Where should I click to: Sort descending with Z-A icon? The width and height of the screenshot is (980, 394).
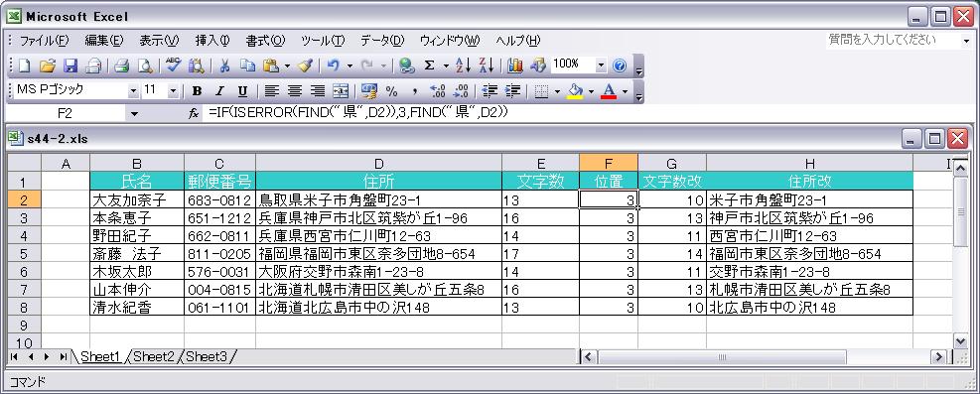click(x=487, y=65)
